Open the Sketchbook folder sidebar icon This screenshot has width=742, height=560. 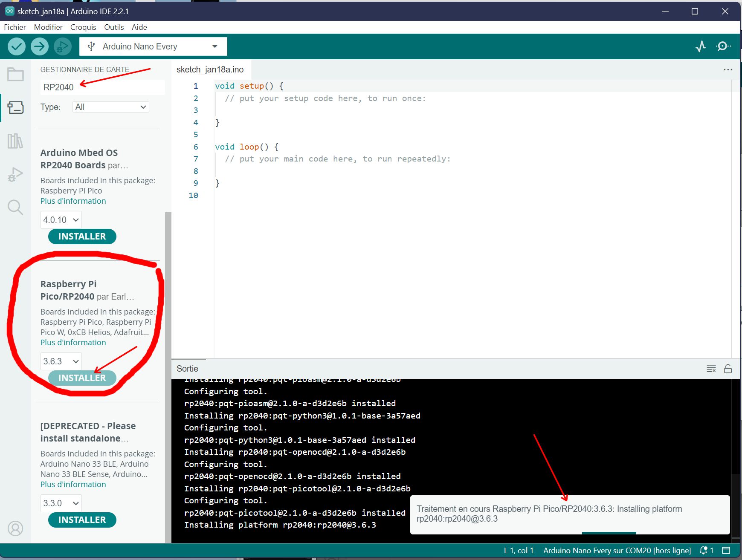[x=15, y=75]
